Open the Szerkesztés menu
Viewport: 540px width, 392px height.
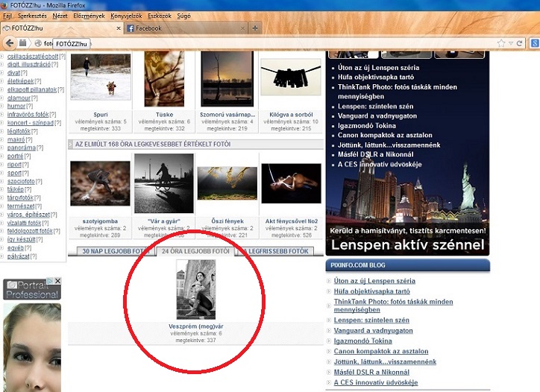pos(32,16)
